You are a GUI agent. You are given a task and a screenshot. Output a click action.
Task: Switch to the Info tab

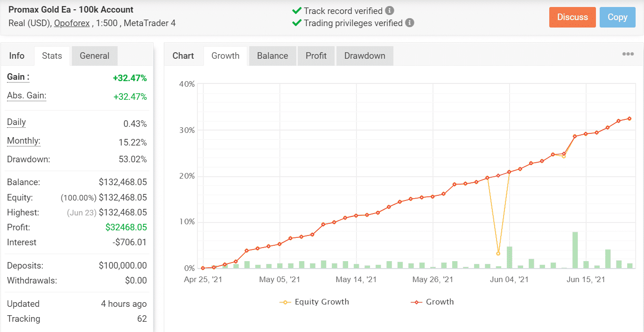pos(17,56)
